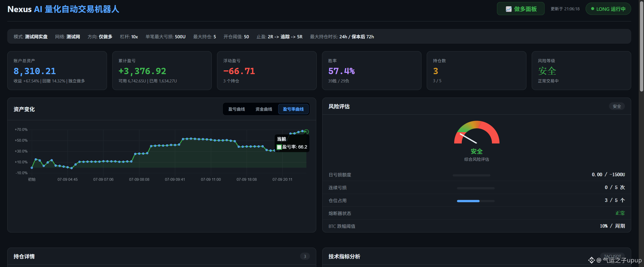Click the 浮动盈亏 value -66.71
644x267 pixels.
pos(239,71)
